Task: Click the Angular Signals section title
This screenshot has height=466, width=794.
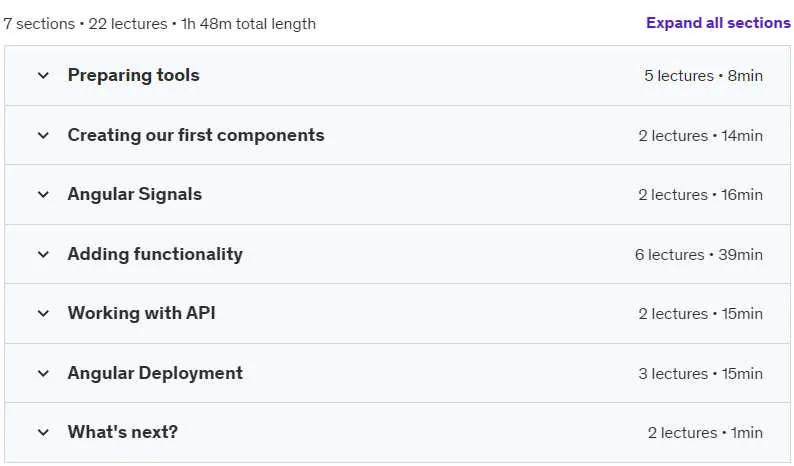Action: tap(135, 194)
